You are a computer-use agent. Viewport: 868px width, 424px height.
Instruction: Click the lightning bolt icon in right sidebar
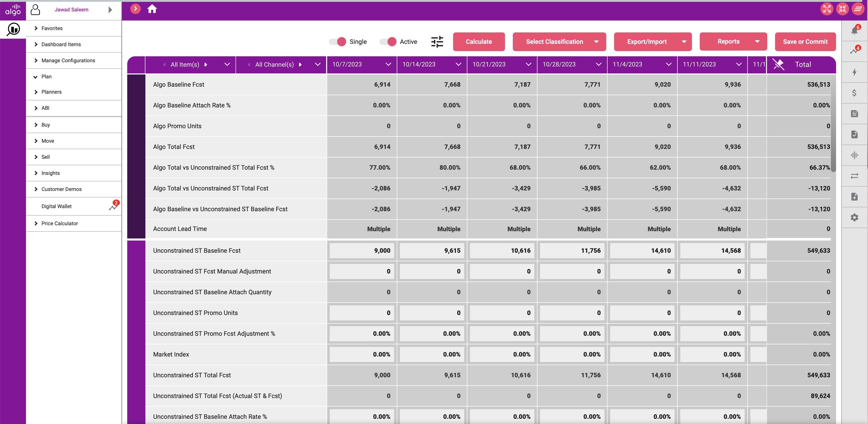tap(854, 72)
